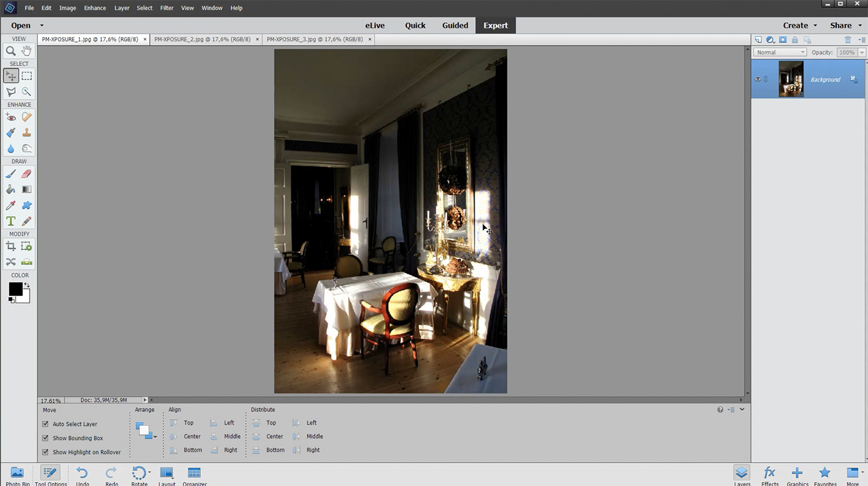
Task: Open the Enhance menu
Action: click(x=94, y=8)
